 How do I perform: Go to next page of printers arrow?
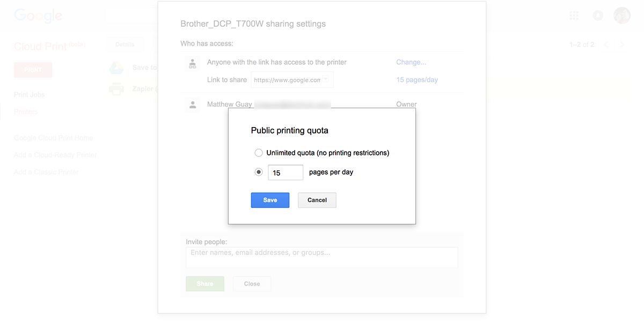point(622,44)
